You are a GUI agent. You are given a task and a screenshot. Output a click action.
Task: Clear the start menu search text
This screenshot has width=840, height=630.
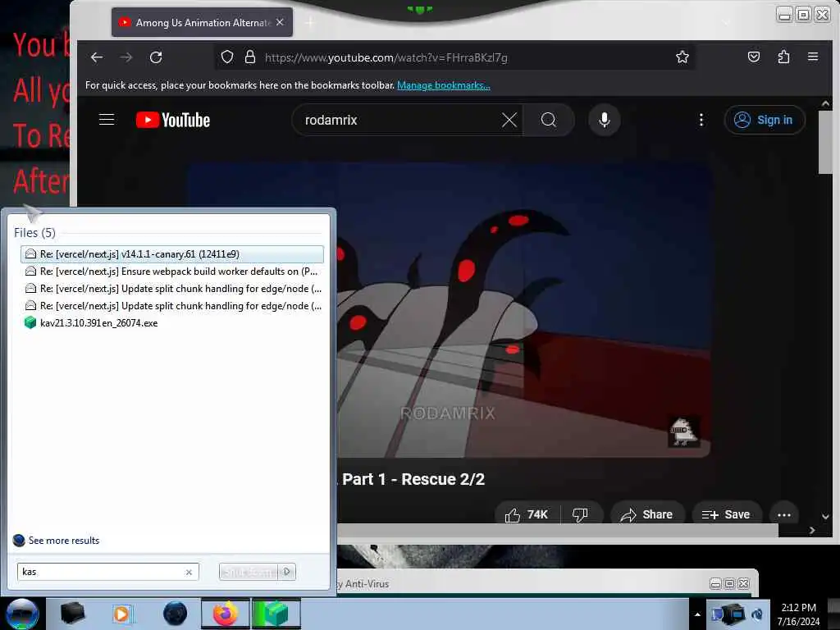click(189, 572)
